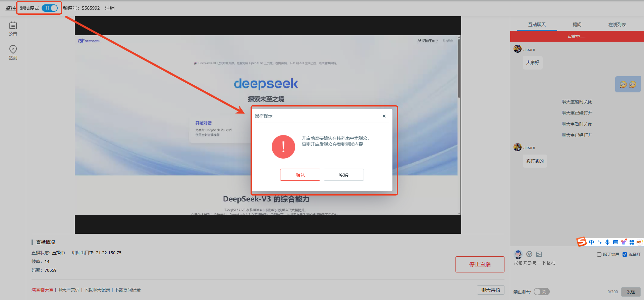Check the 聊天锁屏 checkbox

(x=599, y=255)
